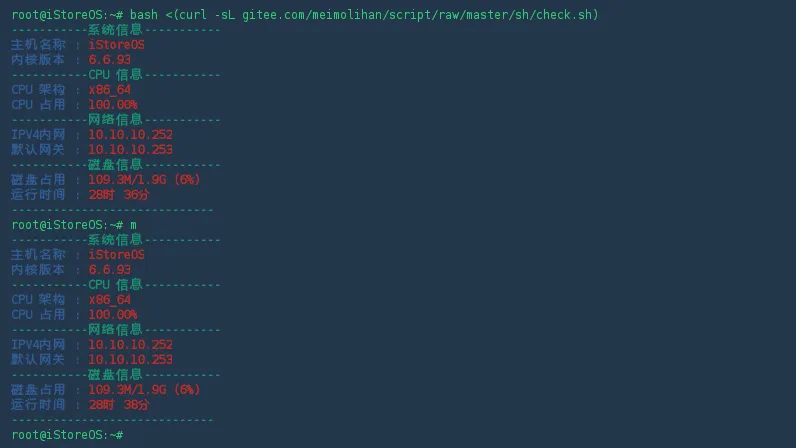Click kernel version 6.6.93 in the first output

pos(109,60)
